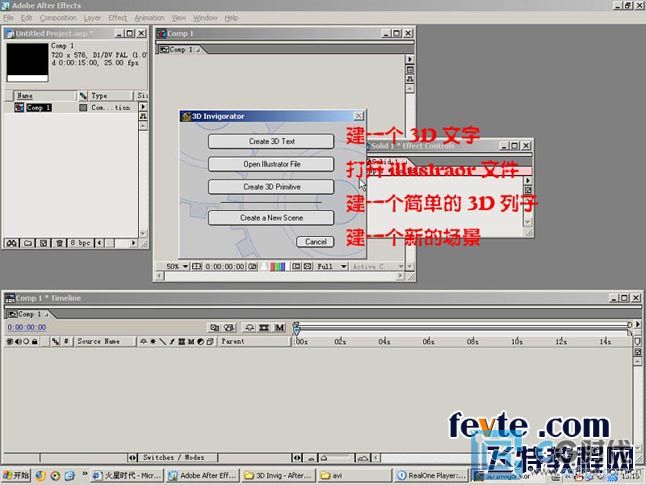Open the Timeline window flyout arrow menu
Viewport: 646px width, 485px height.
[x=638, y=324]
